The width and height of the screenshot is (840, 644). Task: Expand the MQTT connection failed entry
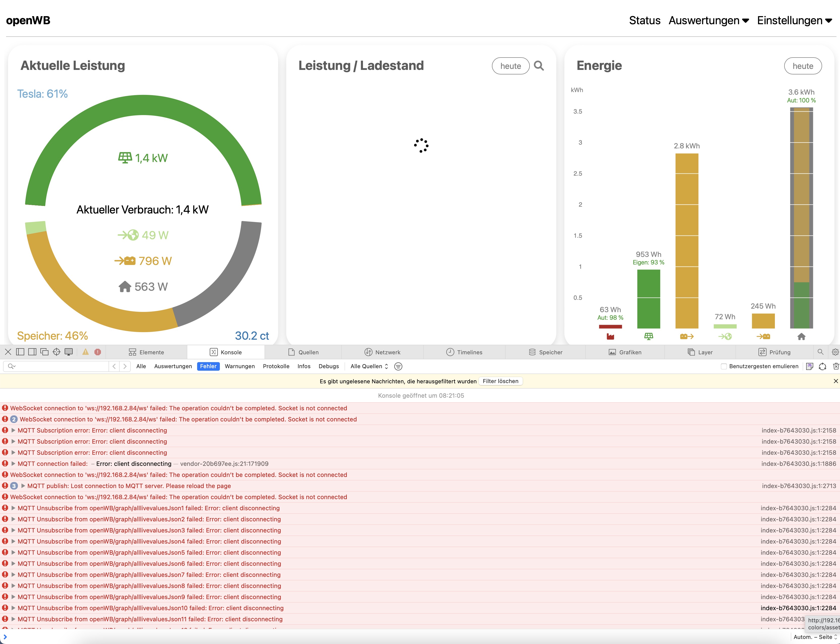pyautogui.click(x=13, y=464)
